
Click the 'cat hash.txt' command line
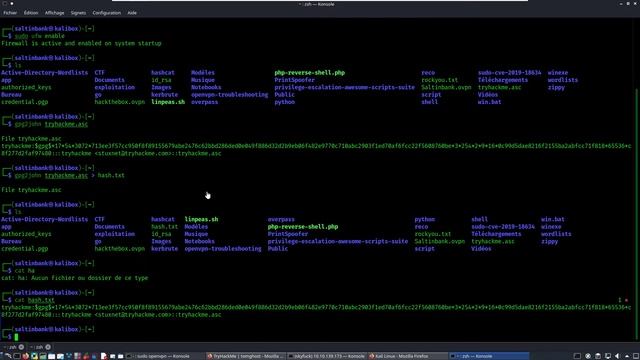[x=34, y=300]
